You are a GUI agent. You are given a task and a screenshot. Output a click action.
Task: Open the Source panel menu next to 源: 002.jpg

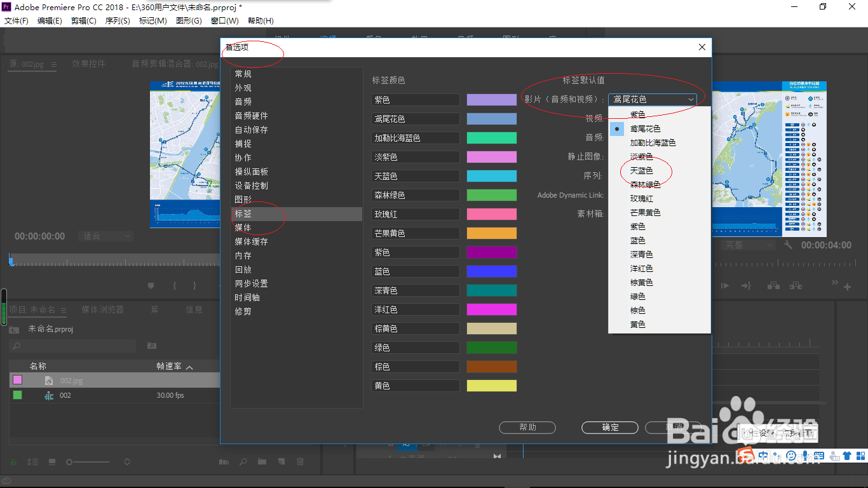pyautogui.click(x=53, y=64)
